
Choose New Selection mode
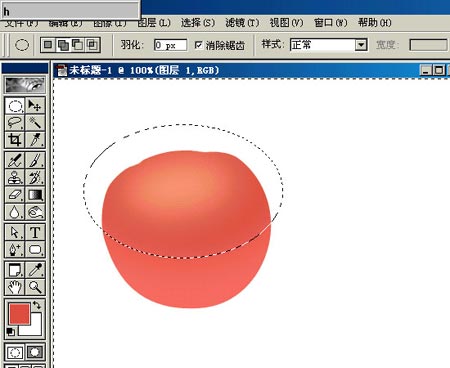tap(48, 45)
